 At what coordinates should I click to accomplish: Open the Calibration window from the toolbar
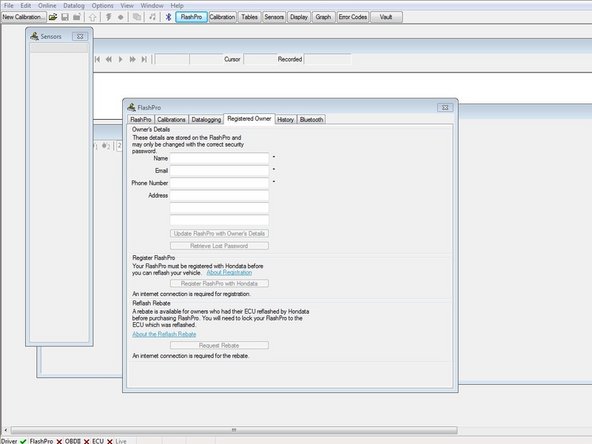(x=222, y=17)
